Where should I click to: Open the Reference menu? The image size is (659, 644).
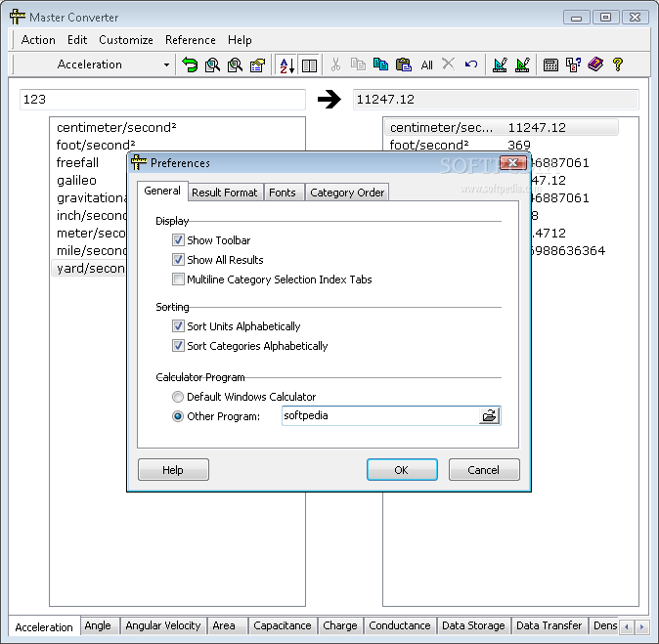point(191,40)
